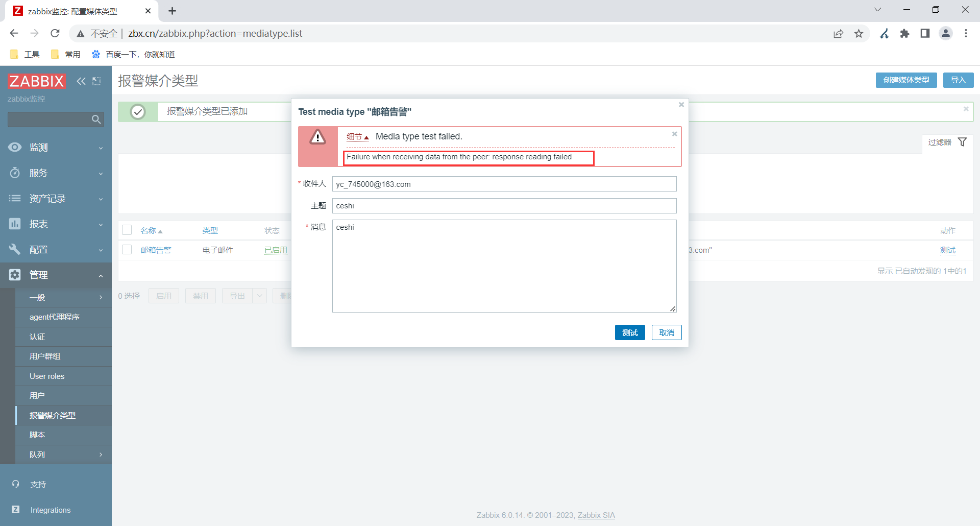Reload the page with the refresh icon
This screenshot has width=980, height=526.
(55, 33)
